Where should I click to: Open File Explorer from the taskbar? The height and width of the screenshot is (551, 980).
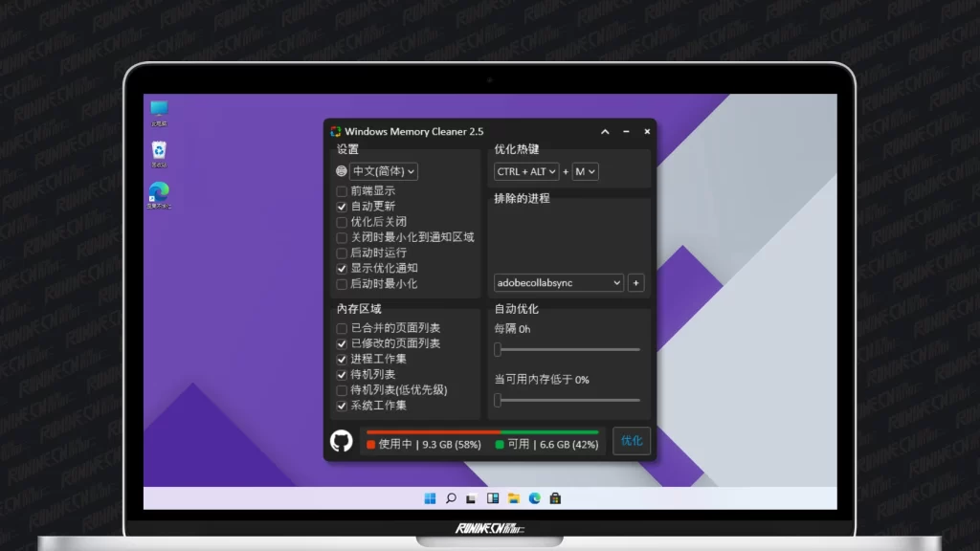point(514,498)
